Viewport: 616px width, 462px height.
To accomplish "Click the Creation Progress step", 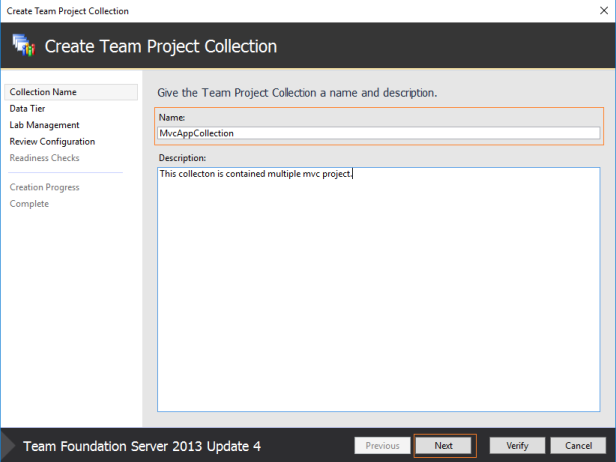I will (x=44, y=187).
